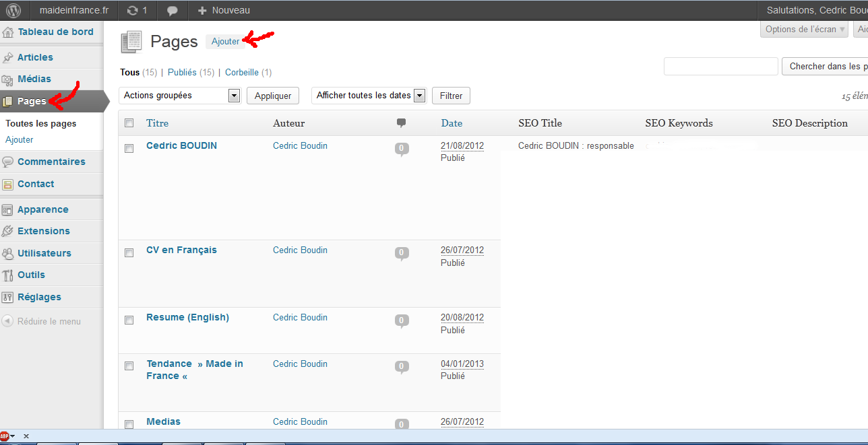Open the comments bubble in admin bar

[173, 11]
